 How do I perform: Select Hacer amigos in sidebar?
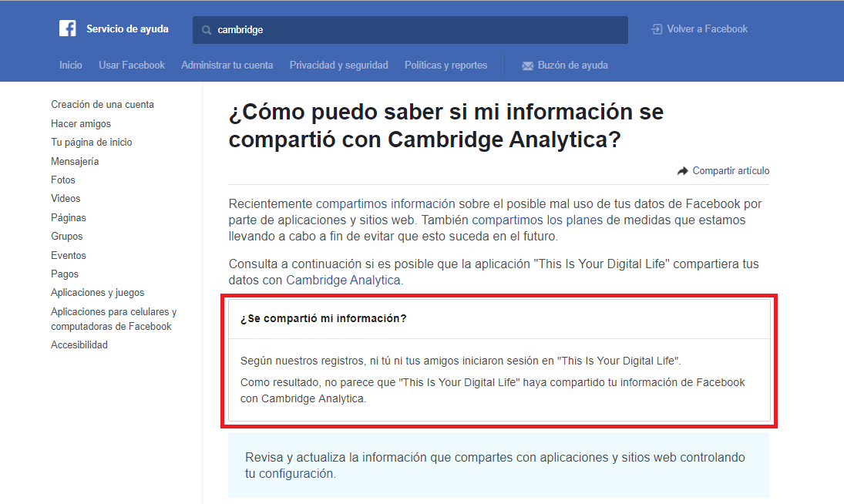tap(81, 124)
